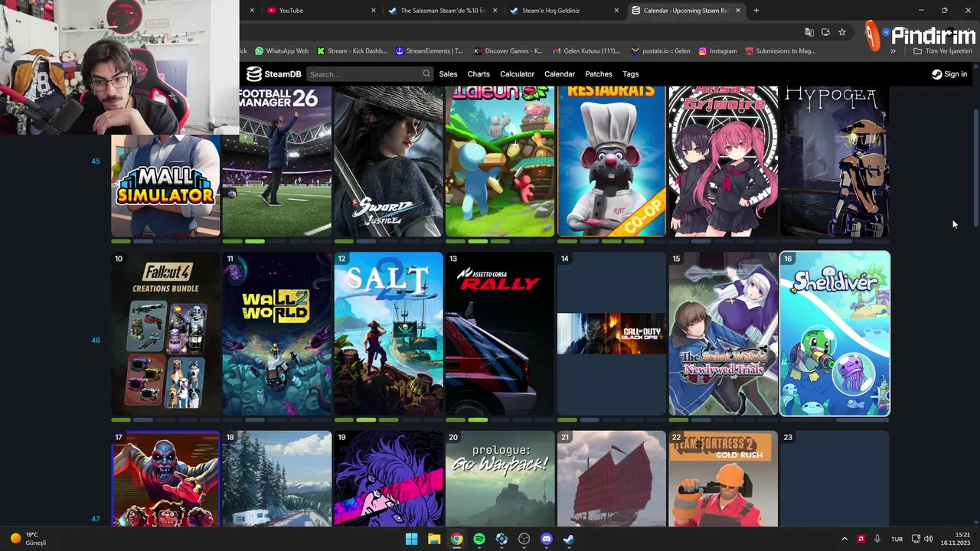This screenshot has height=551, width=980.
Task: Open Call of Duty Black Ops 7 banner
Action: click(x=612, y=334)
